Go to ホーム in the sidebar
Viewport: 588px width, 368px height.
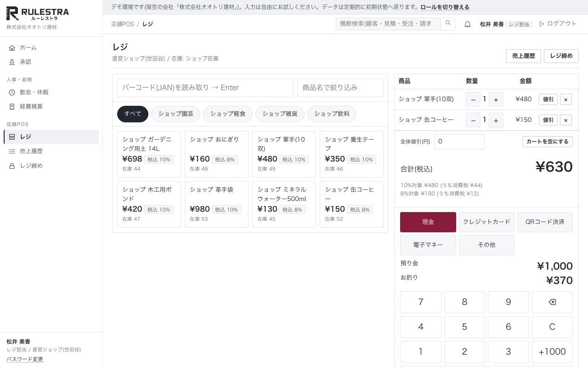51,47
